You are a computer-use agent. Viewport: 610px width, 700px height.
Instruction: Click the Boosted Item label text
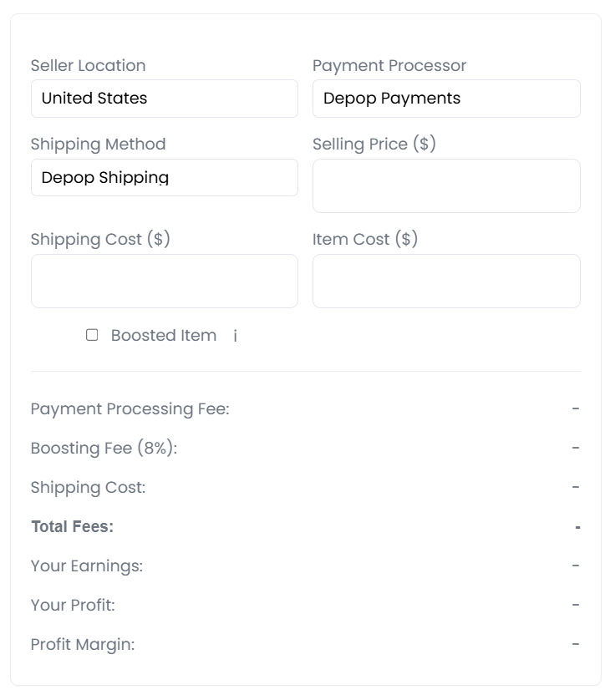click(164, 336)
